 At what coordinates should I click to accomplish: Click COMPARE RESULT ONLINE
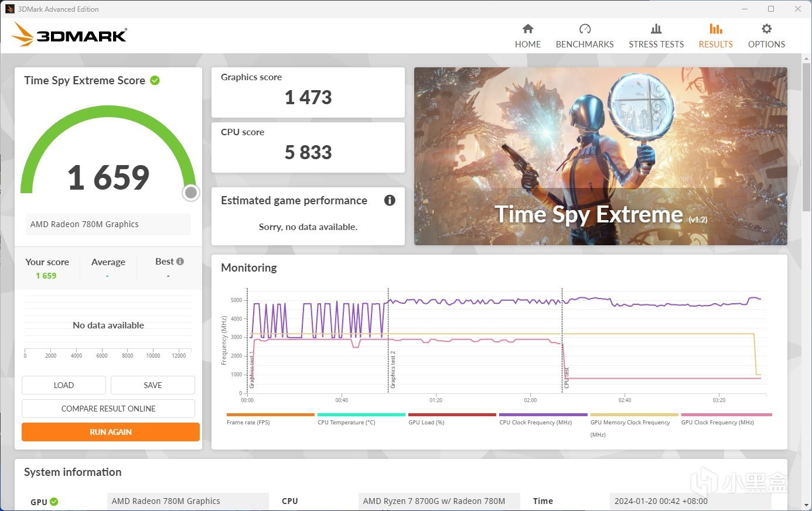point(108,409)
